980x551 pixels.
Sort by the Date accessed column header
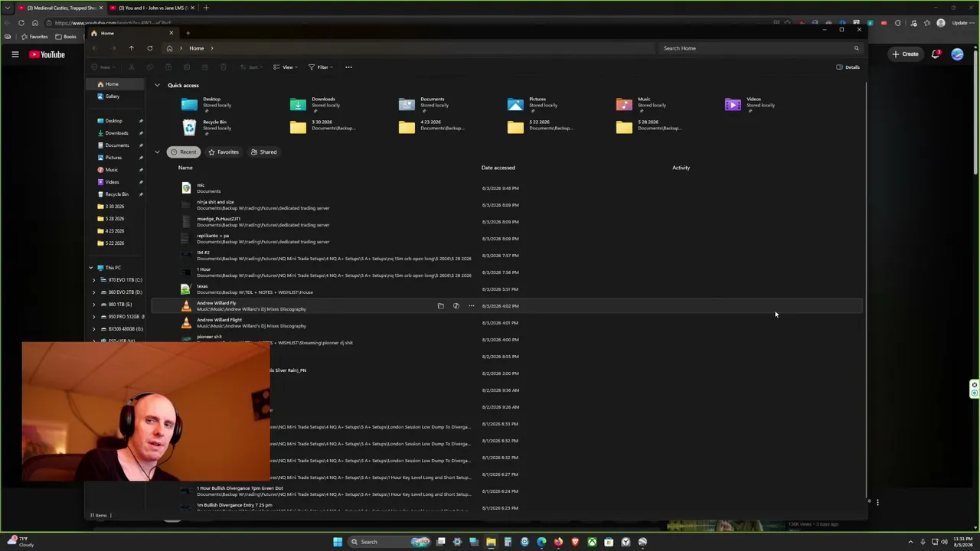point(498,168)
